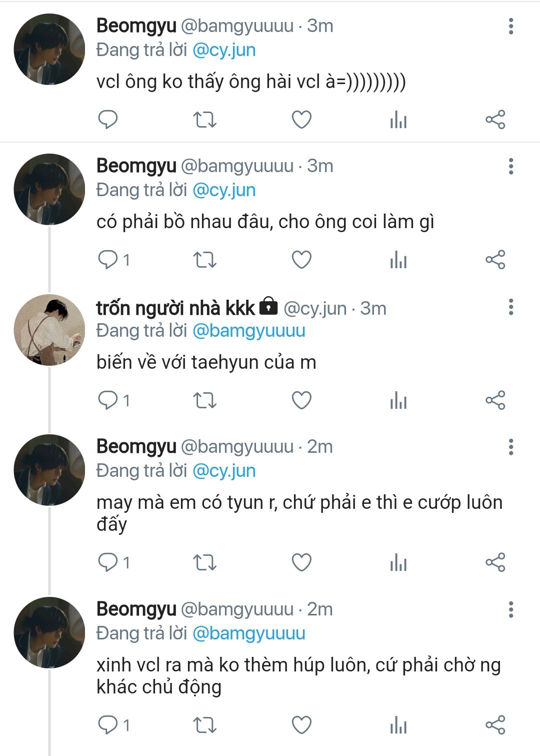The image size is (540, 756).
Task: Open @cy.jun mention link in first tweet
Action: tap(224, 50)
